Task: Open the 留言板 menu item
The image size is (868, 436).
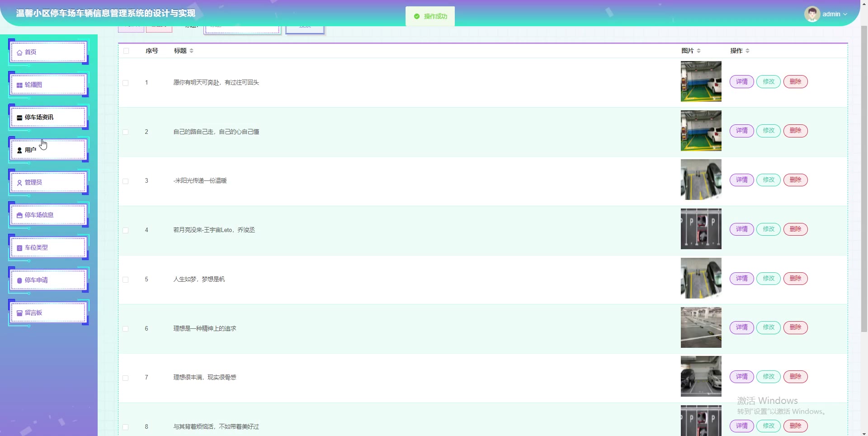Action: point(48,313)
